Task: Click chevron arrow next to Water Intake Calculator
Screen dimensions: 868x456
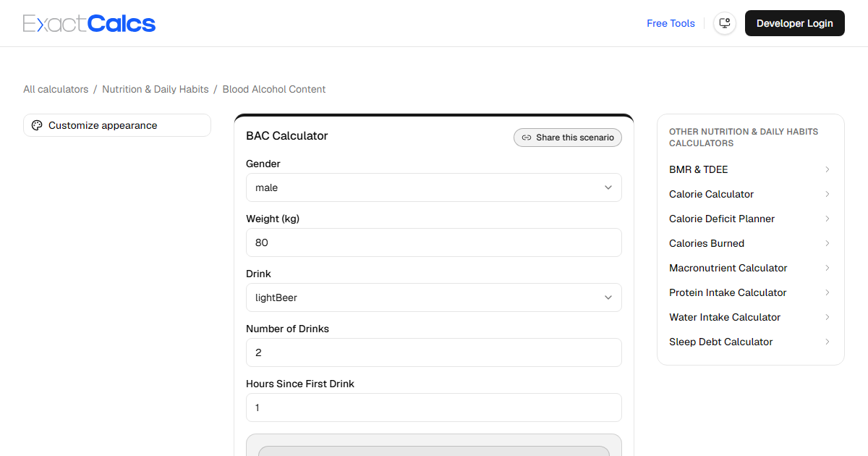Action: point(827,317)
